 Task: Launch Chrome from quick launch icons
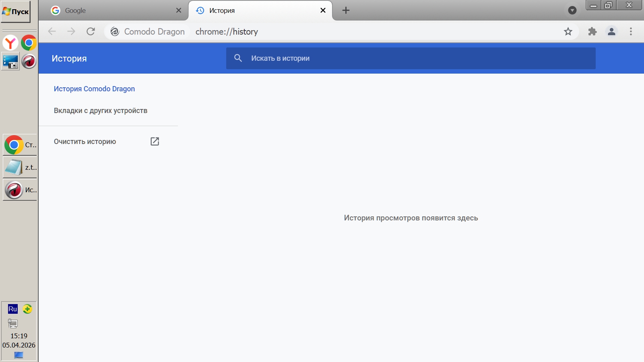coord(29,43)
